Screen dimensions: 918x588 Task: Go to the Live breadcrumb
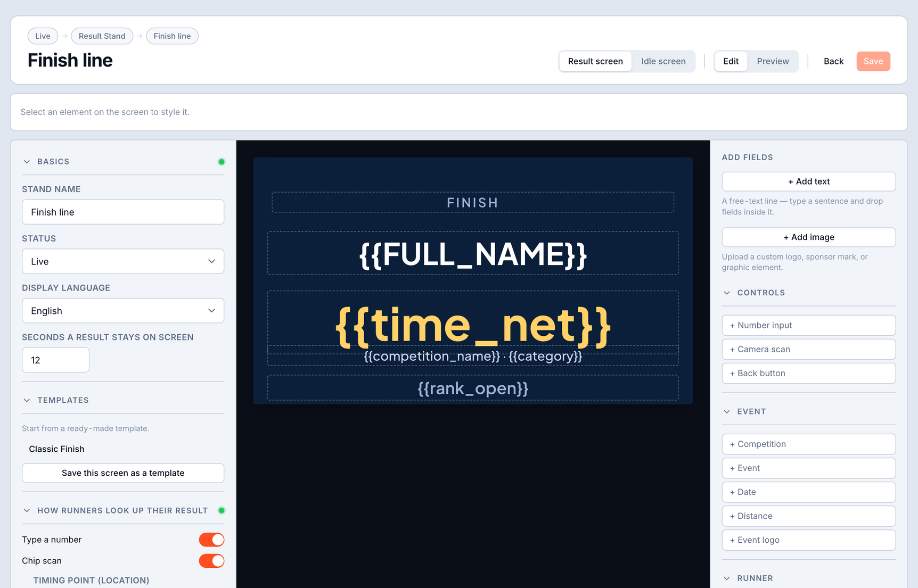click(x=43, y=36)
